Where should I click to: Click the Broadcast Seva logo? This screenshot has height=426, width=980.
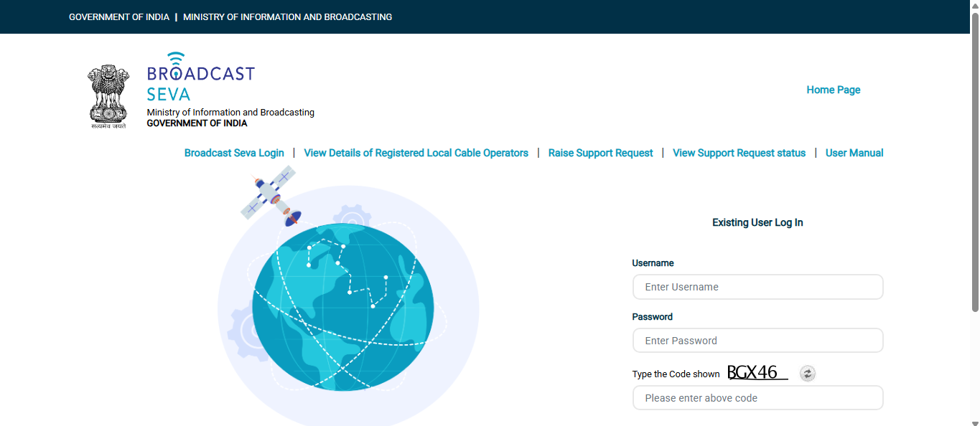201,76
